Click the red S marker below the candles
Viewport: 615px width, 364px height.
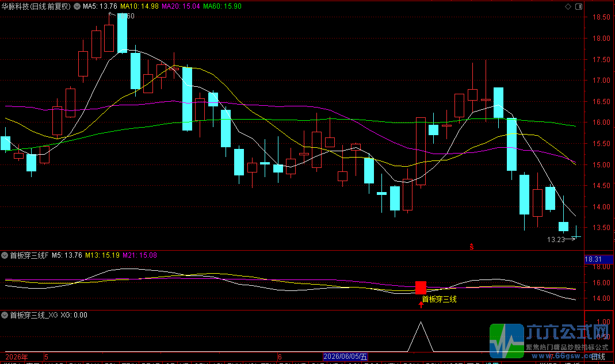(471, 247)
